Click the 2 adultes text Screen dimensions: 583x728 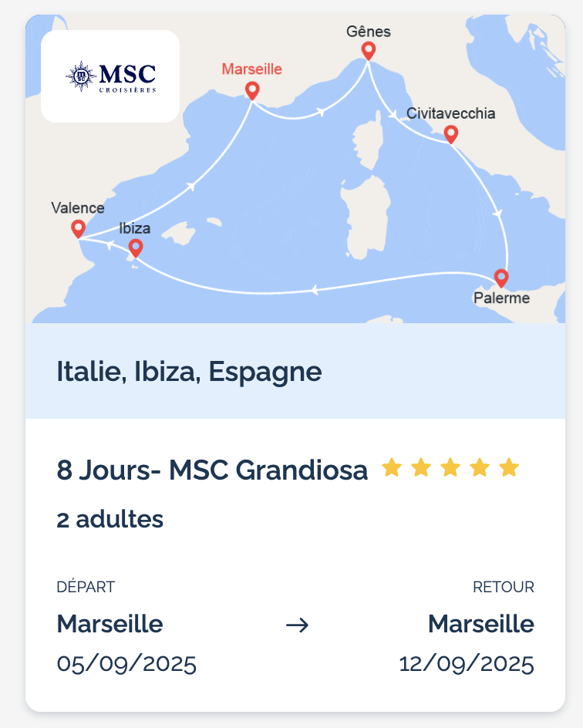(110, 519)
